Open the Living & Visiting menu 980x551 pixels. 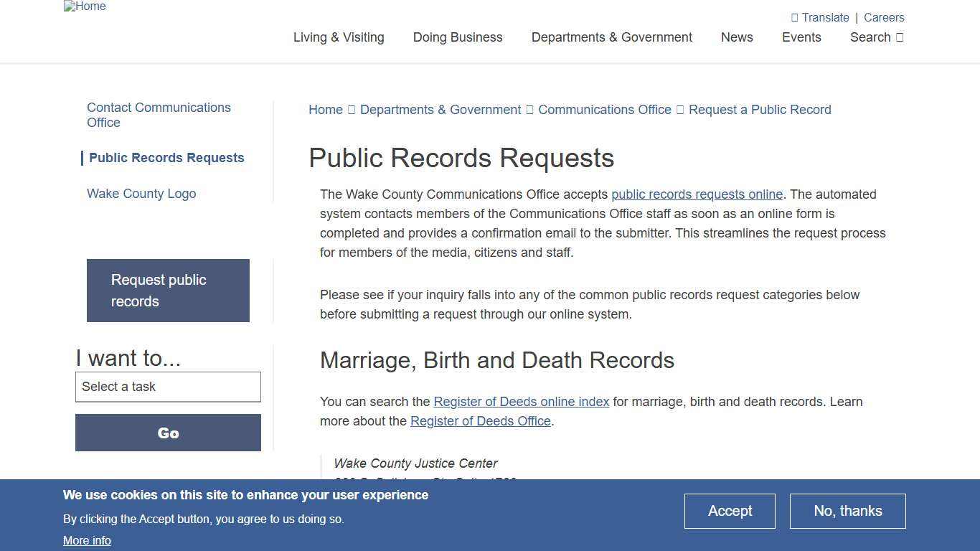[338, 37]
